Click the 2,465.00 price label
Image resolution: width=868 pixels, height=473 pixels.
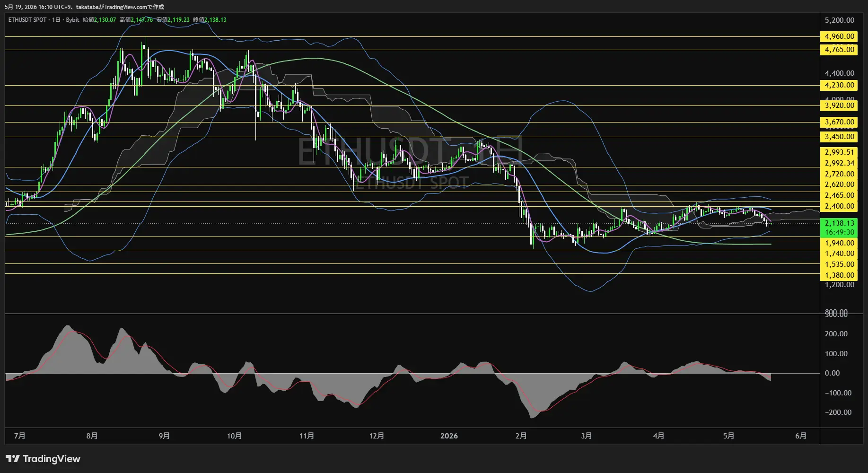click(839, 195)
